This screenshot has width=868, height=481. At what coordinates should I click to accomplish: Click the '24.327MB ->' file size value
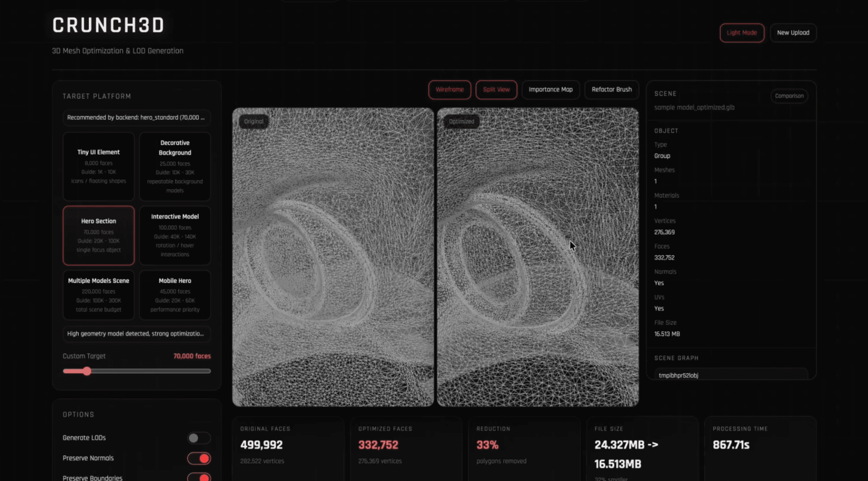pos(626,445)
